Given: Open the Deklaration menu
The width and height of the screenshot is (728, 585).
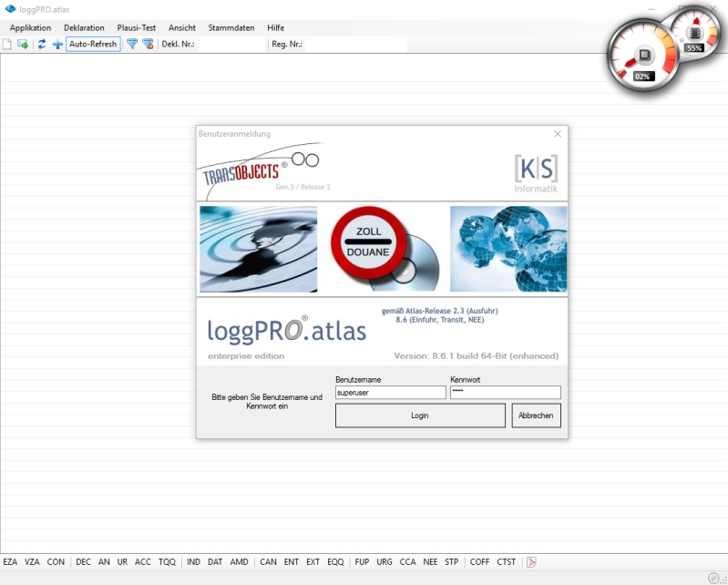Looking at the screenshot, I should [x=84, y=28].
